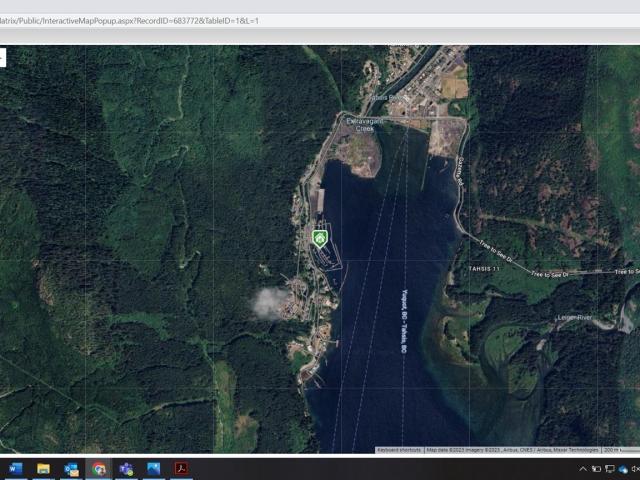
Task: Click the volume icon in the system tray
Action: tap(635, 469)
